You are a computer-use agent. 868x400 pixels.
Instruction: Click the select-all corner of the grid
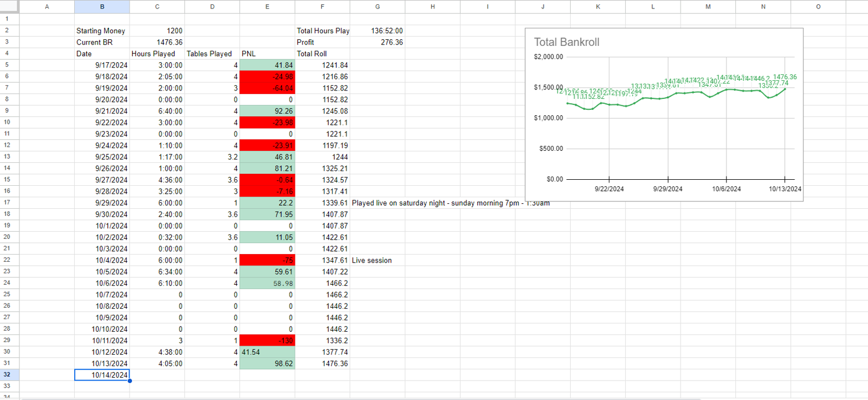10,7
